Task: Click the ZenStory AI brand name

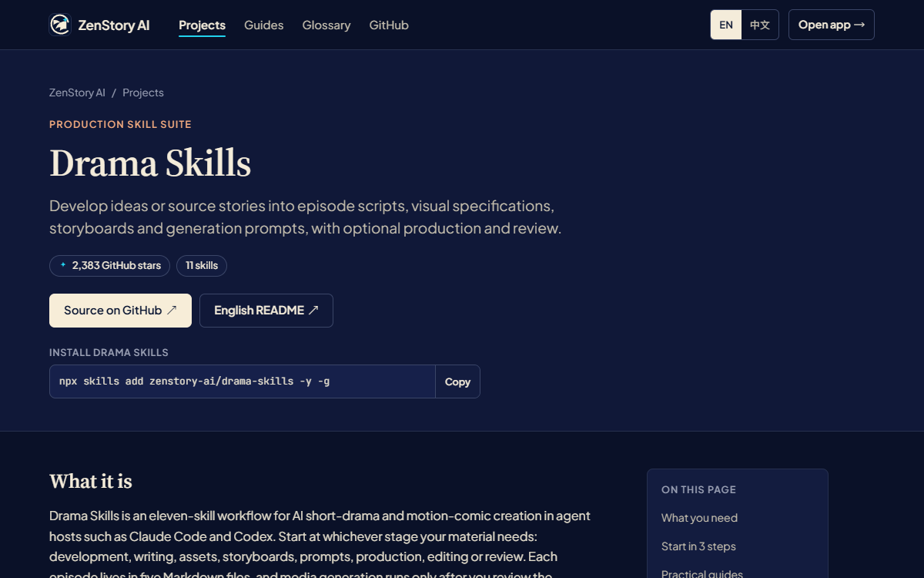Action: [114, 25]
